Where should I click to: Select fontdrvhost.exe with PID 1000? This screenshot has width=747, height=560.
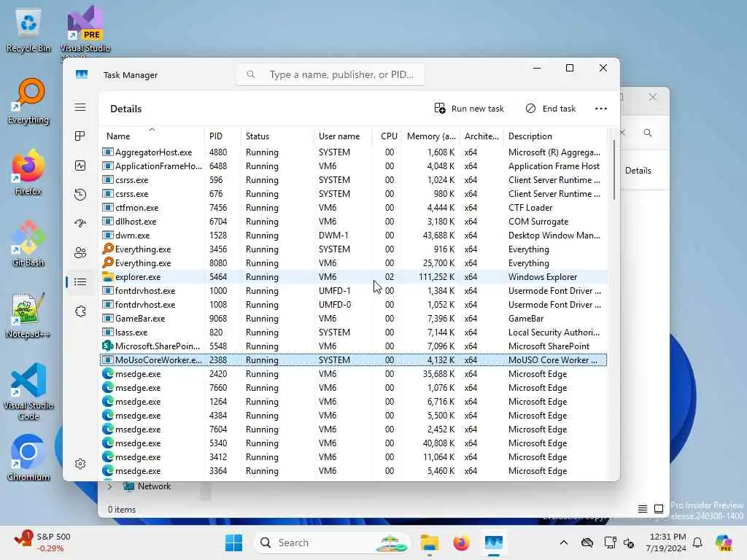pos(354,291)
